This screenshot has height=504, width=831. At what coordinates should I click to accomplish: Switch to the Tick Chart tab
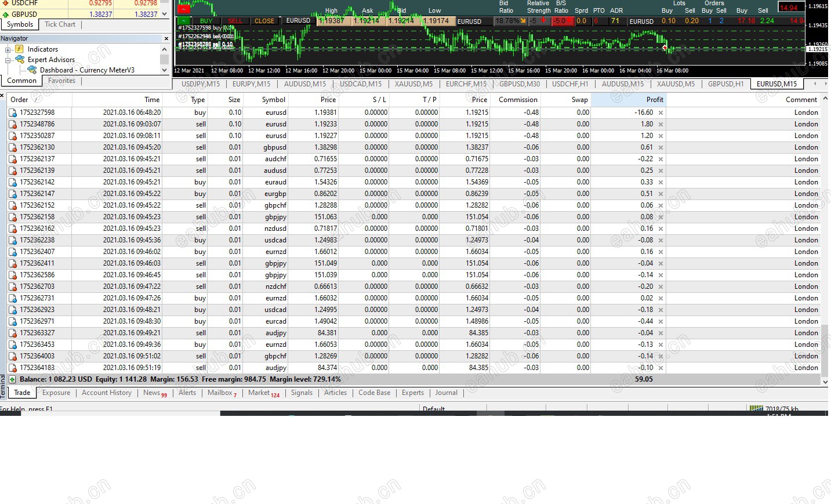pyautogui.click(x=60, y=24)
